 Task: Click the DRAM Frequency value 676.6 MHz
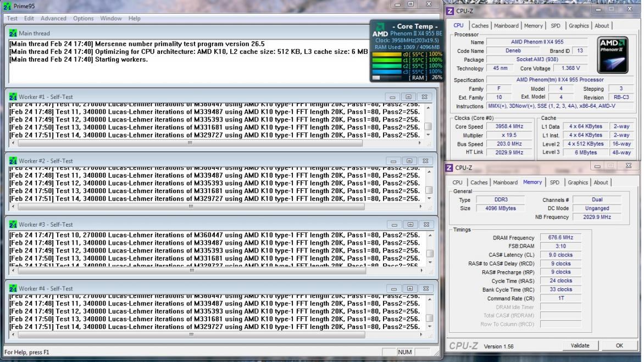(560, 237)
